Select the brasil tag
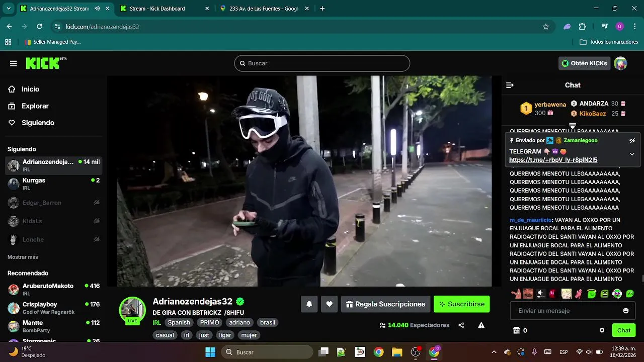 [x=267, y=323]
